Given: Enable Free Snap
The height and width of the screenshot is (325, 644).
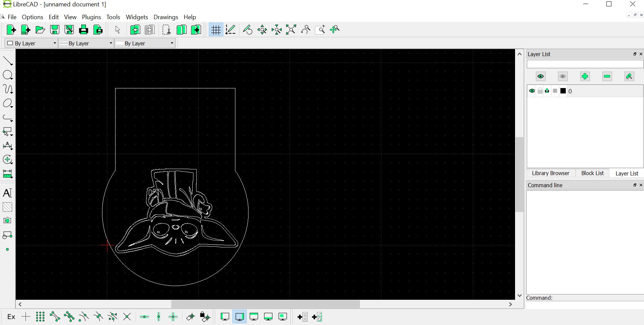Looking at the screenshot, I should click(26, 317).
